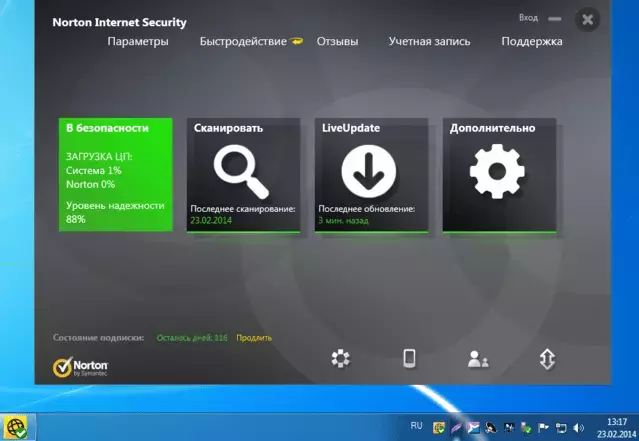Screen dimensions: 639x441
Task: Click the Уровень надежности 88% text
Action: click(115, 212)
